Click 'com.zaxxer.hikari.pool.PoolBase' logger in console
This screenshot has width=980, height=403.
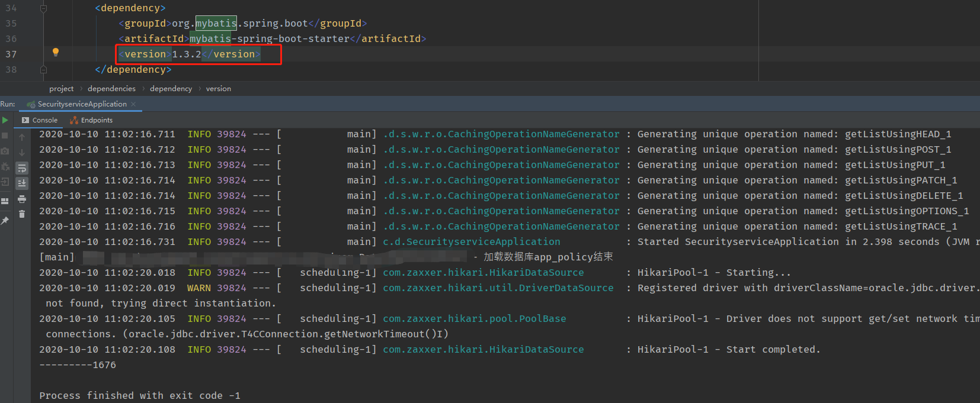pos(475,318)
